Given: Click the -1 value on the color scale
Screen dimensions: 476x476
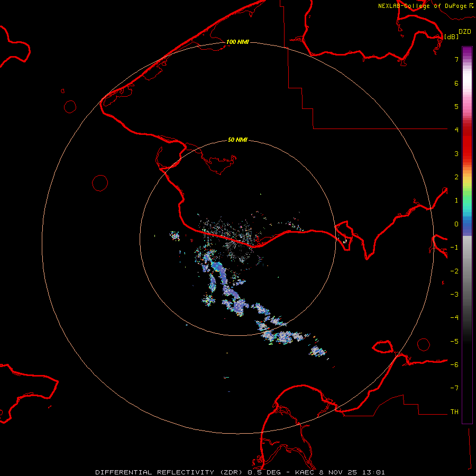Looking at the screenshot, I should [454, 248].
